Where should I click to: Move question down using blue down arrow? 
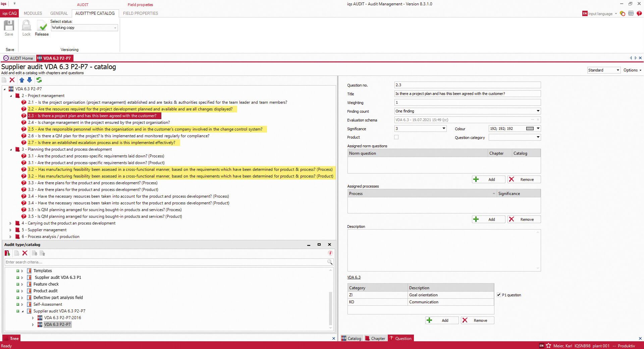[x=30, y=80]
